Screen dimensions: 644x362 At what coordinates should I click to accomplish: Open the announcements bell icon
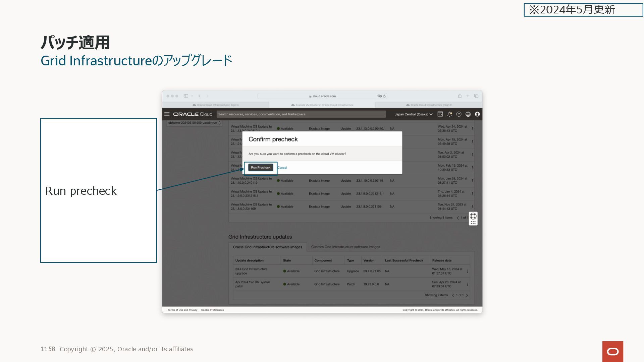pyautogui.click(x=449, y=114)
